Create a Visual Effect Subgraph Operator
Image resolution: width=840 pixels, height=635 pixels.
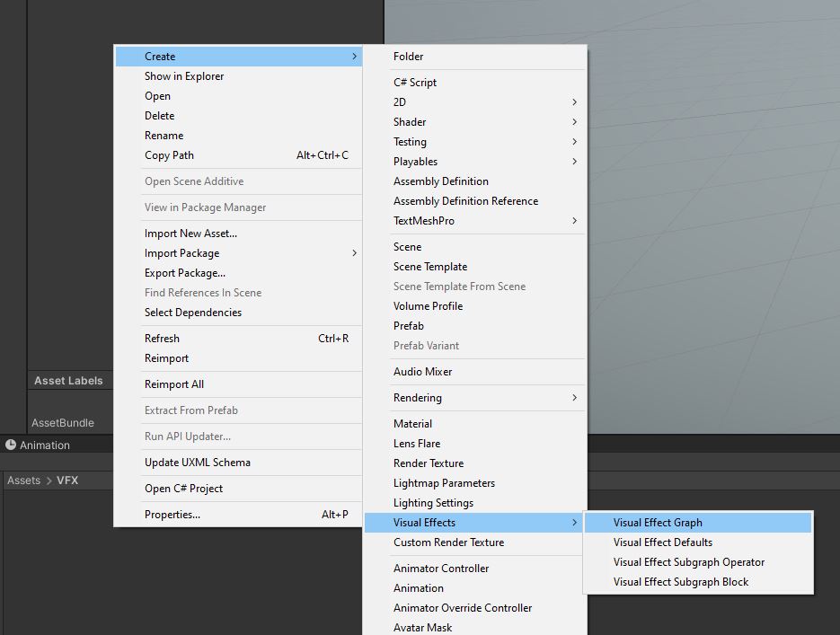point(688,561)
